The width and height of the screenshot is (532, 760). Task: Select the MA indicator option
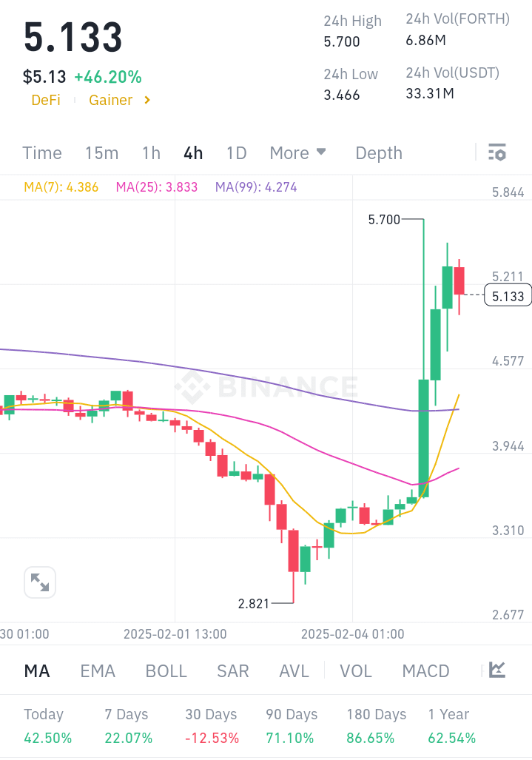(x=37, y=671)
